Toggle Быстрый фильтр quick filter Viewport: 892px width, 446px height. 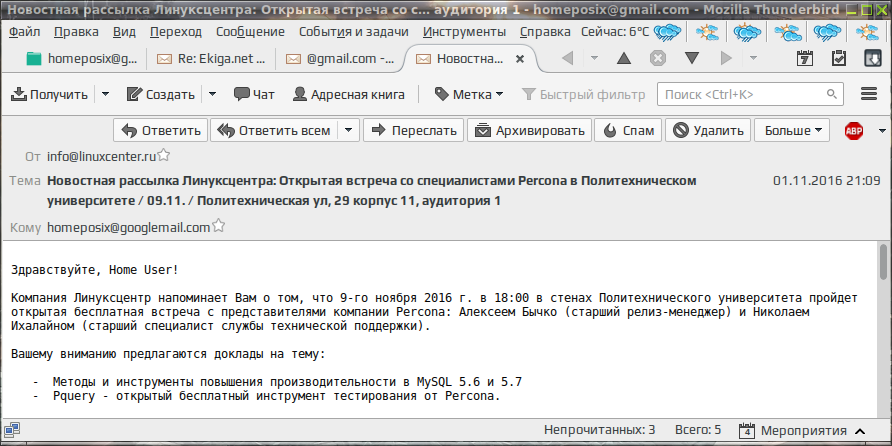pos(584,94)
